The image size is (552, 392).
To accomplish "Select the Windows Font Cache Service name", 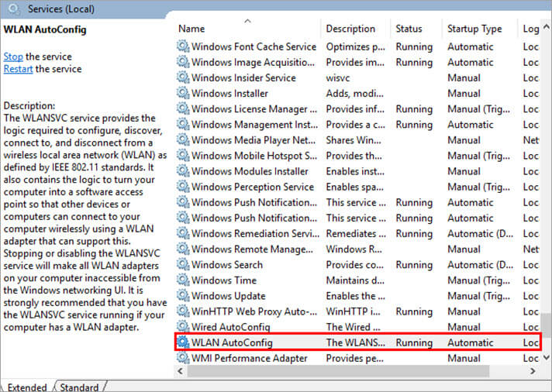I will coord(254,46).
